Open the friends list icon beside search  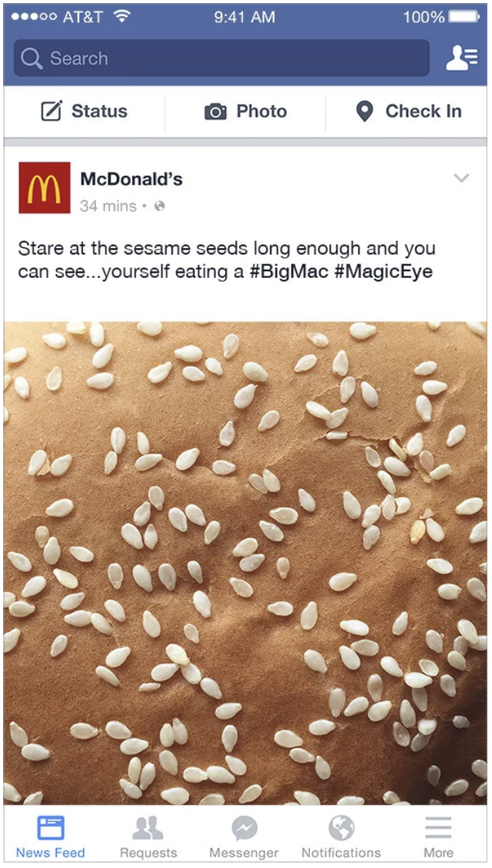461,58
